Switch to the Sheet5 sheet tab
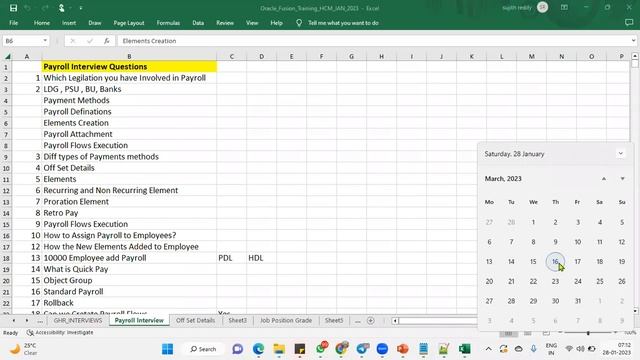 [334, 320]
